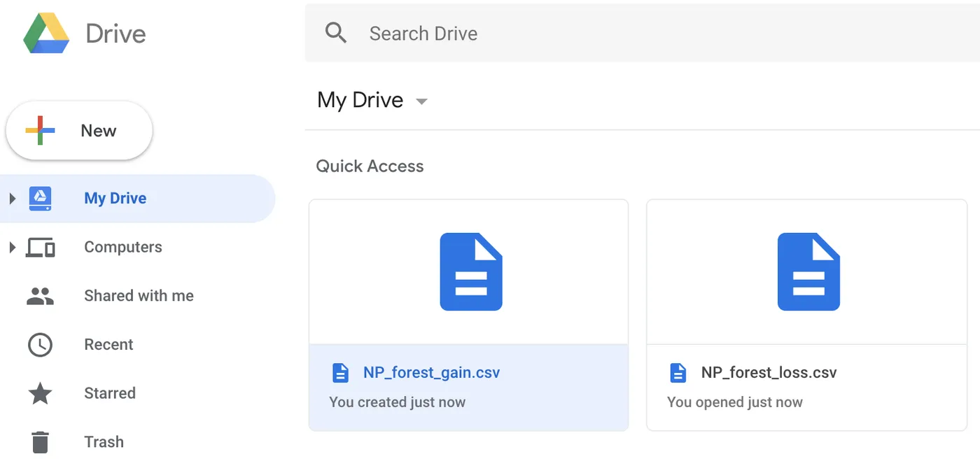Click the Computers devices icon
The width and height of the screenshot is (980, 468).
(x=40, y=247)
